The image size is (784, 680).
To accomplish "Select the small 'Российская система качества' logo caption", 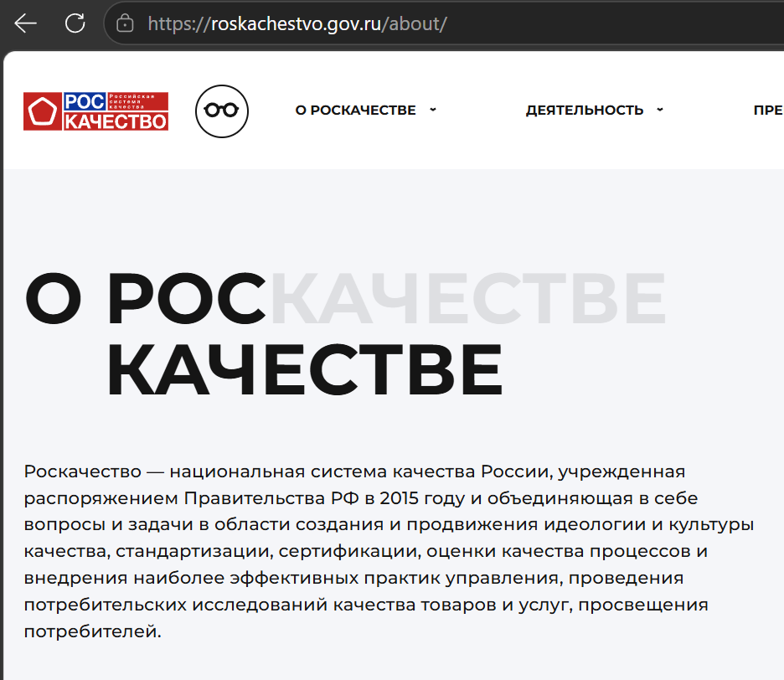I will [x=132, y=101].
